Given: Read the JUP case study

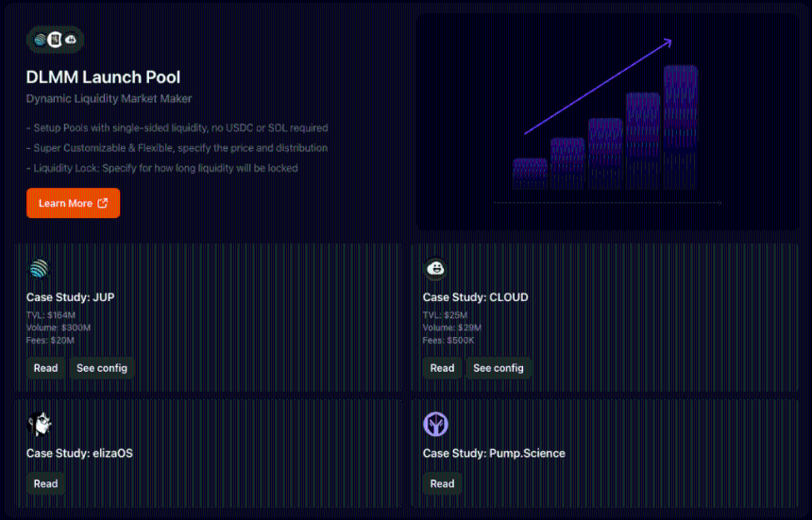Looking at the screenshot, I should (45, 368).
